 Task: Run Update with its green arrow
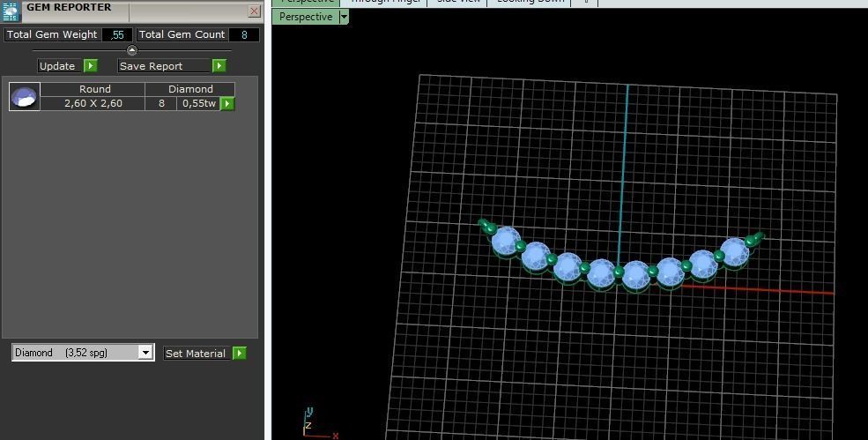tap(91, 66)
